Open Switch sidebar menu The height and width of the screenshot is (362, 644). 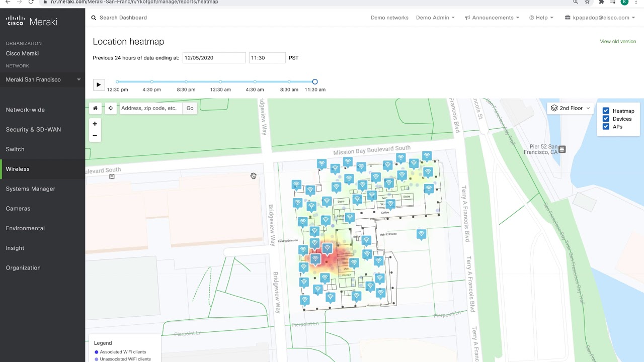(x=15, y=149)
